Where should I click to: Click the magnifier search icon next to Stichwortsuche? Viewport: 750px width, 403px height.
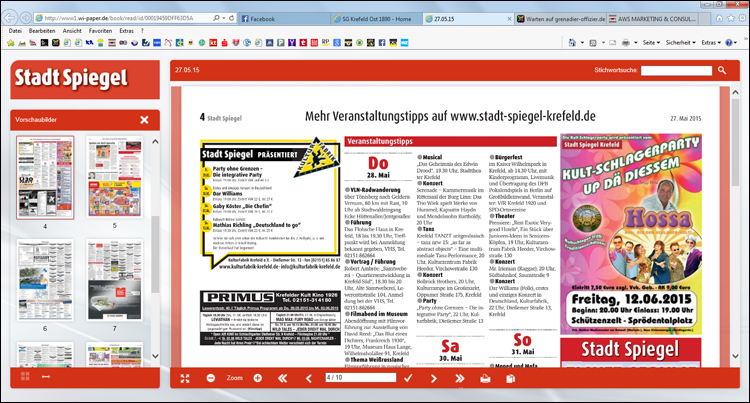722,70
